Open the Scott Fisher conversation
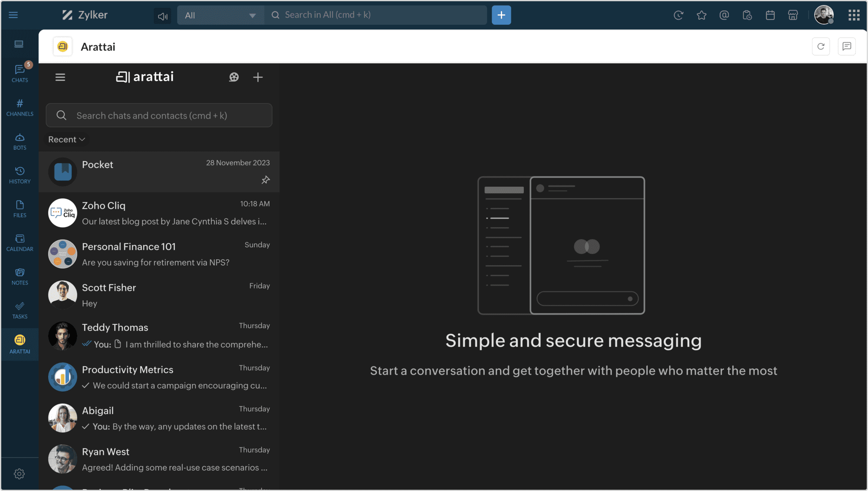 (x=159, y=295)
